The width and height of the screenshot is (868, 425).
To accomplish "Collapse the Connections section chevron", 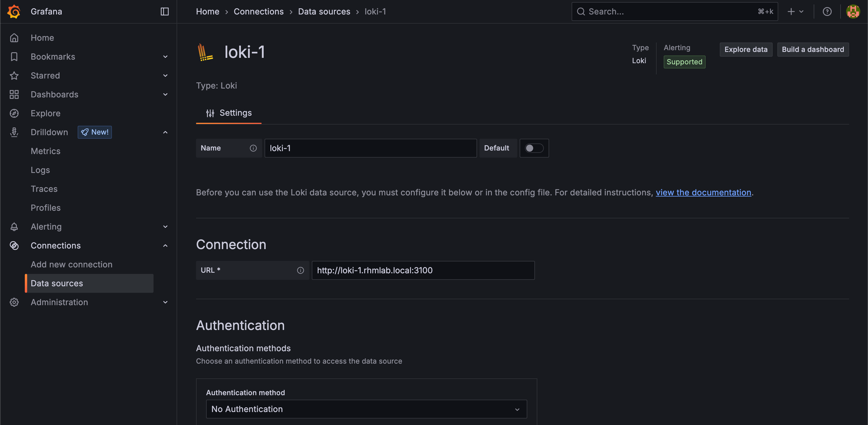I will point(165,246).
